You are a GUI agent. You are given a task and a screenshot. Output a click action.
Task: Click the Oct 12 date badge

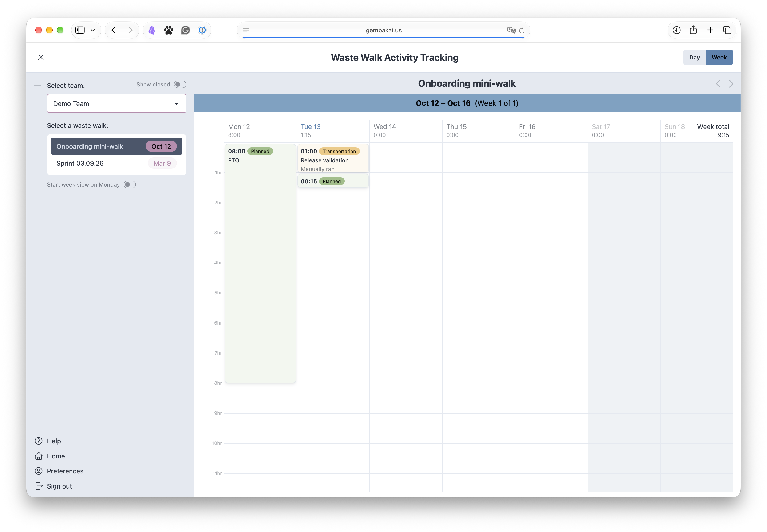click(x=161, y=146)
